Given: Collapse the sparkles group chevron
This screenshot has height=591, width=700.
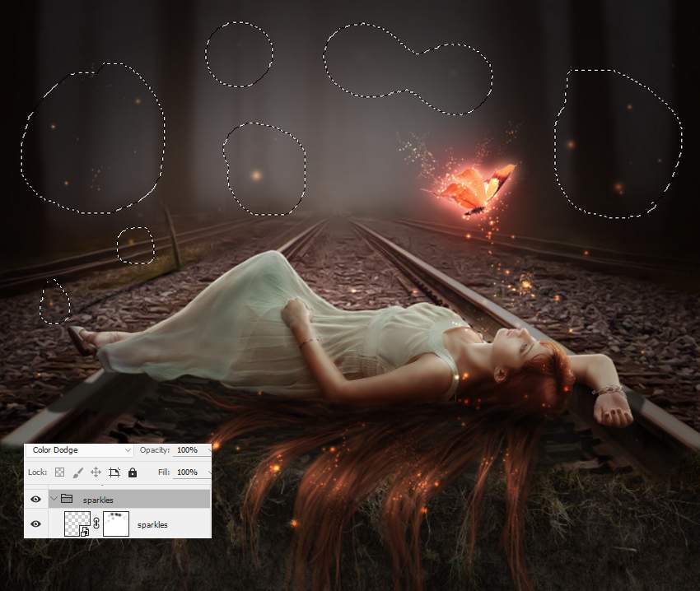Looking at the screenshot, I should (x=54, y=499).
